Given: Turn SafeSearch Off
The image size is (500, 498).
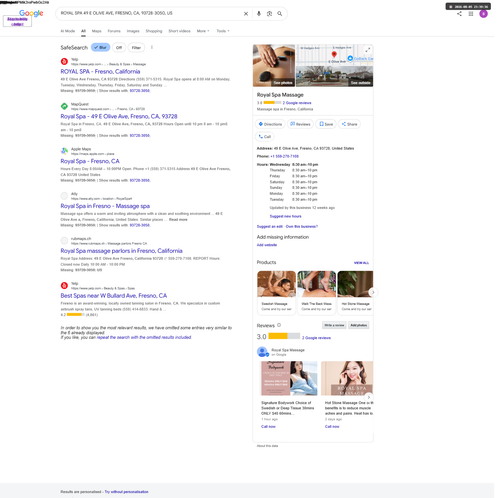Looking at the screenshot, I should click(119, 47).
